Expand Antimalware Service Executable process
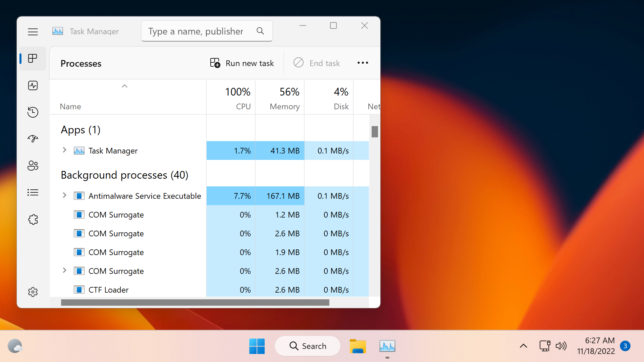Screen dimensions: 644x362 coord(64,195)
